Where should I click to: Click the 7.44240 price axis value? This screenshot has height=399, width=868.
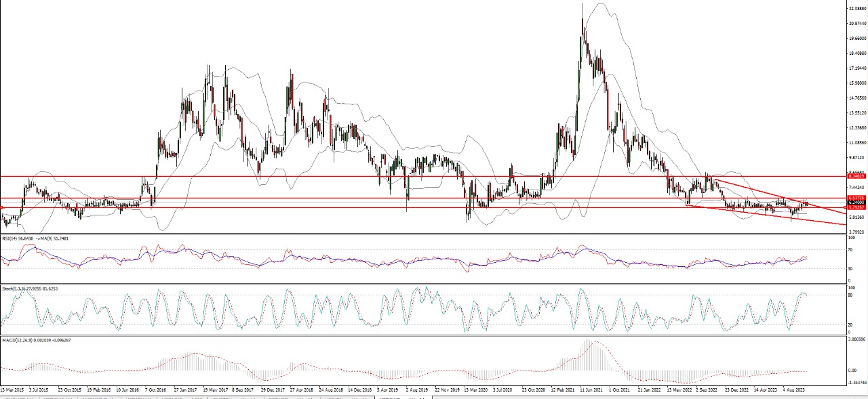point(857,187)
